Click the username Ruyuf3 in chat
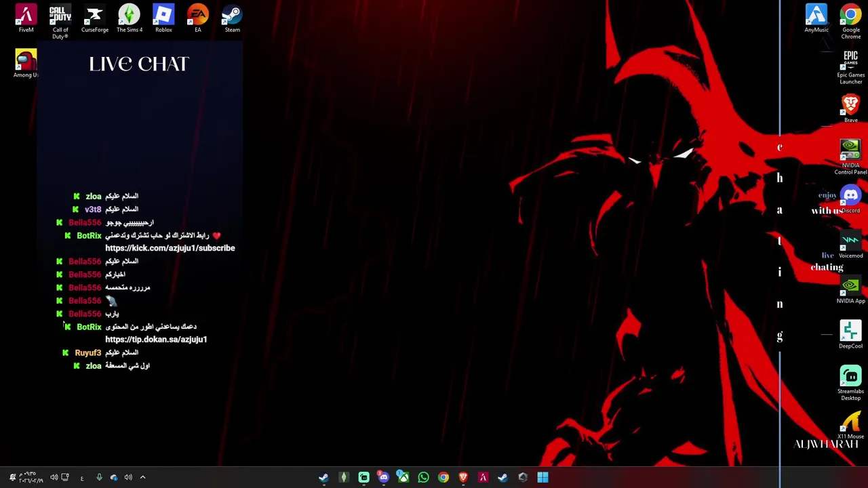This screenshot has width=868, height=488. coord(88,353)
